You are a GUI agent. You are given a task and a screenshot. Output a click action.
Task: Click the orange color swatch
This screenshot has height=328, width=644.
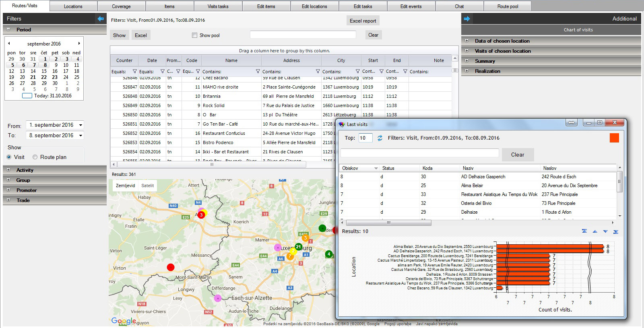coord(614,138)
